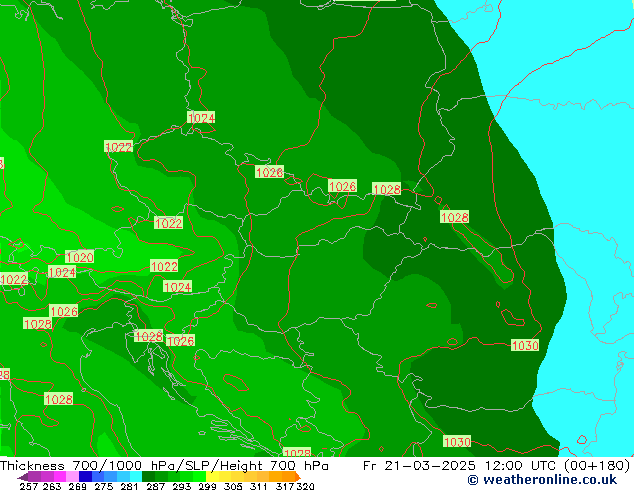This screenshot has width=634, height=490.
Task: Click the 1030 label at the map bottom
Action: tap(457, 441)
